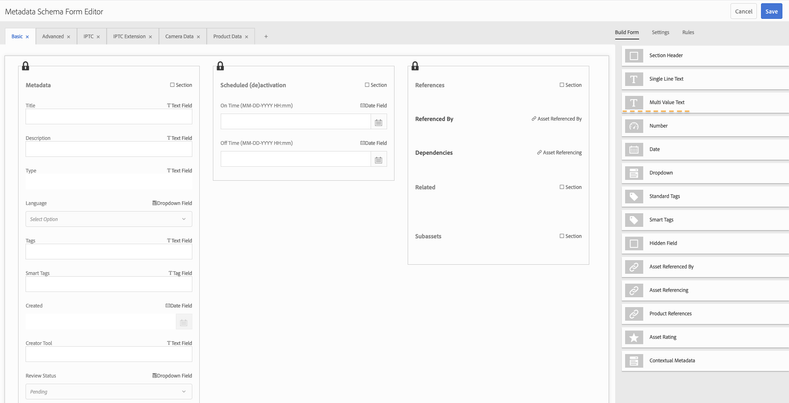Viewport: 789px width, 403px height.
Task: Click the Title text field
Action: 109,117
